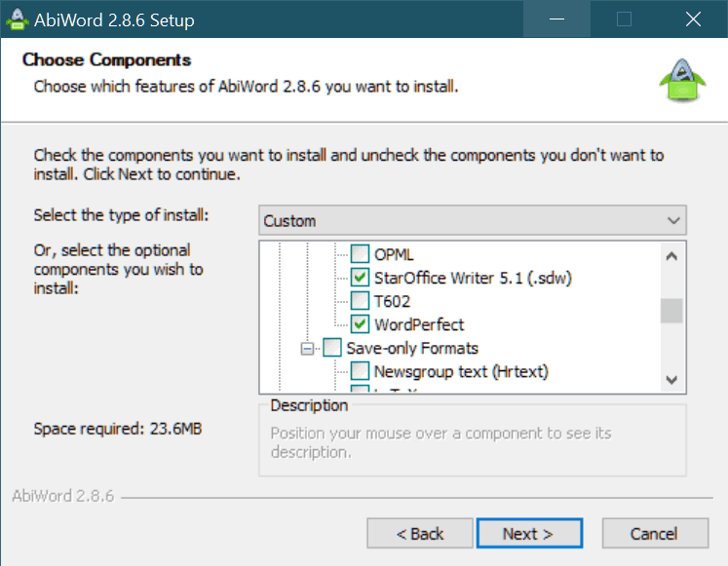This screenshot has height=566, width=728.
Task: Uncheck the WordPerfect checkbox
Action: pyautogui.click(x=360, y=324)
